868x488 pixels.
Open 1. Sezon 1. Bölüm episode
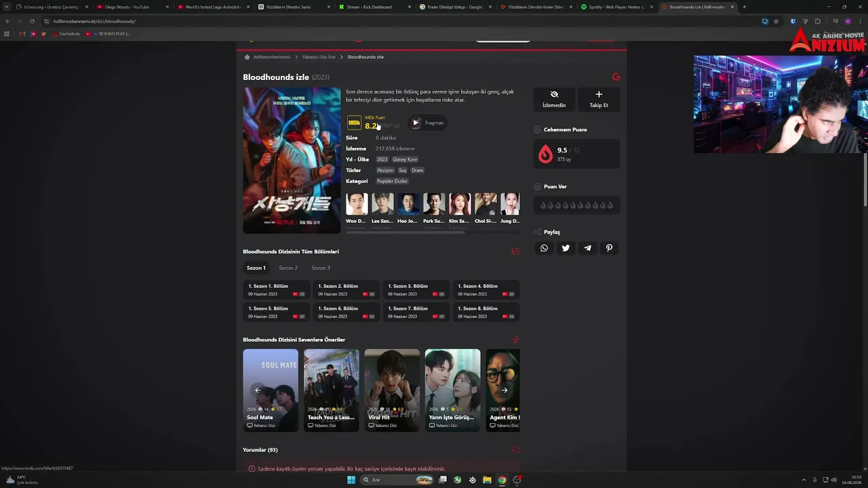click(277, 289)
